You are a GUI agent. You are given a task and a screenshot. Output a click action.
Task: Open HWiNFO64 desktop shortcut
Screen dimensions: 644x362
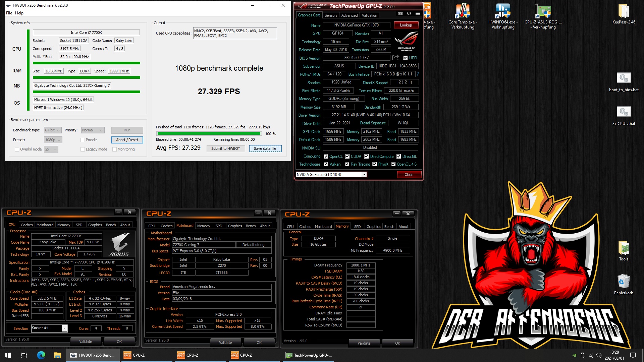pyautogui.click(x=503, y=16)
